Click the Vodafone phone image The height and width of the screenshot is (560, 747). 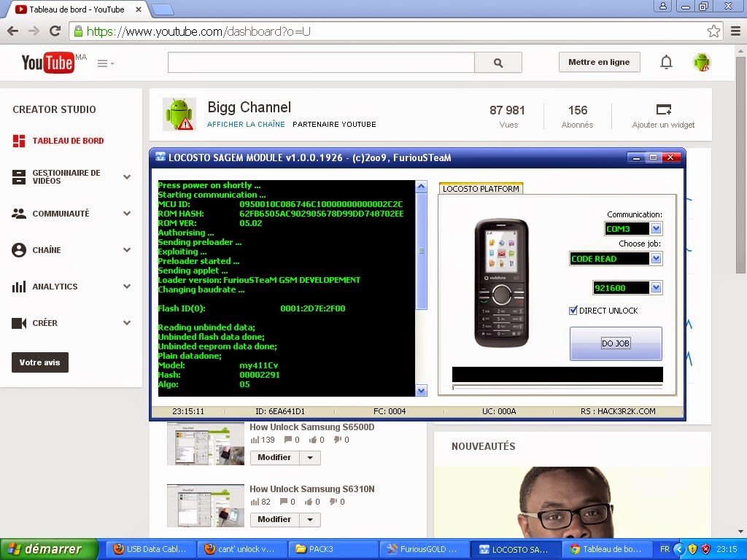[501, 283]
